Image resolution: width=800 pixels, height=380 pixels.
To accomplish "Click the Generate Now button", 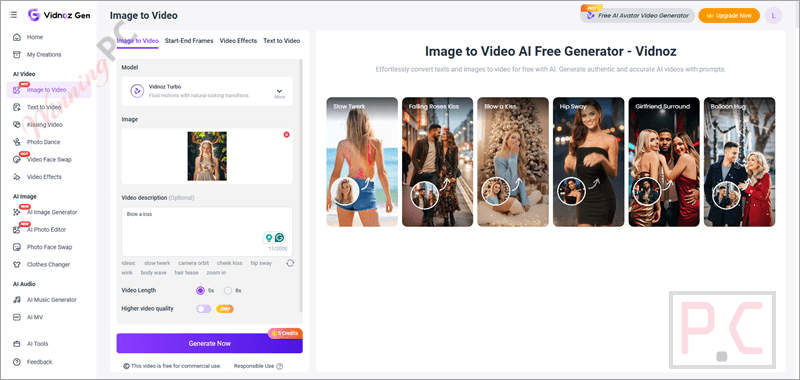I will tap(209, 343).
